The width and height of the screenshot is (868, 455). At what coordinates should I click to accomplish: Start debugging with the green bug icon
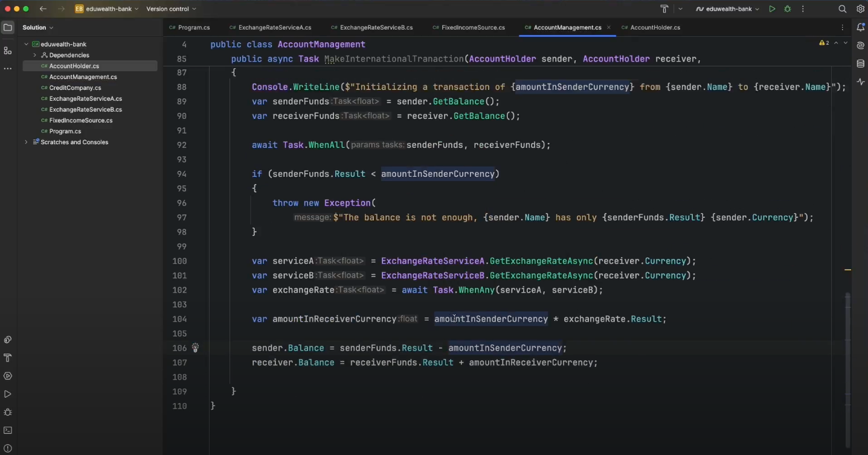pos(788,9)
